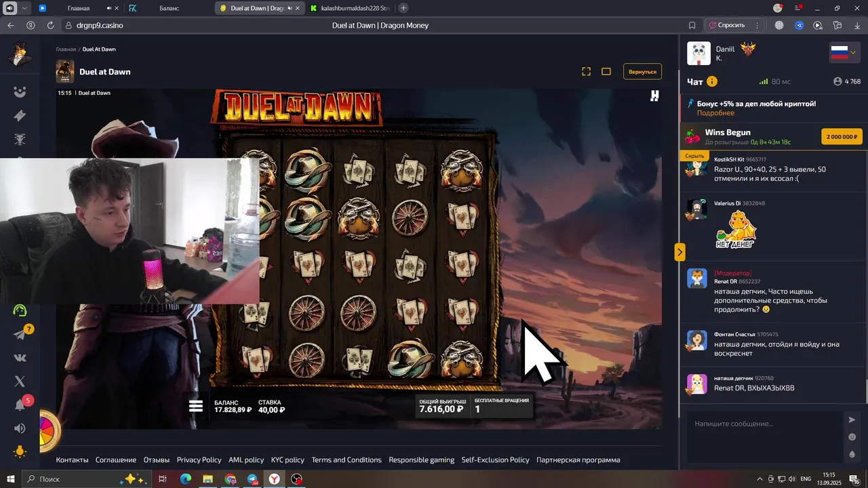Open the VK icon in left sidebar
Screen dimensions: 868x488
coord(20,358)
